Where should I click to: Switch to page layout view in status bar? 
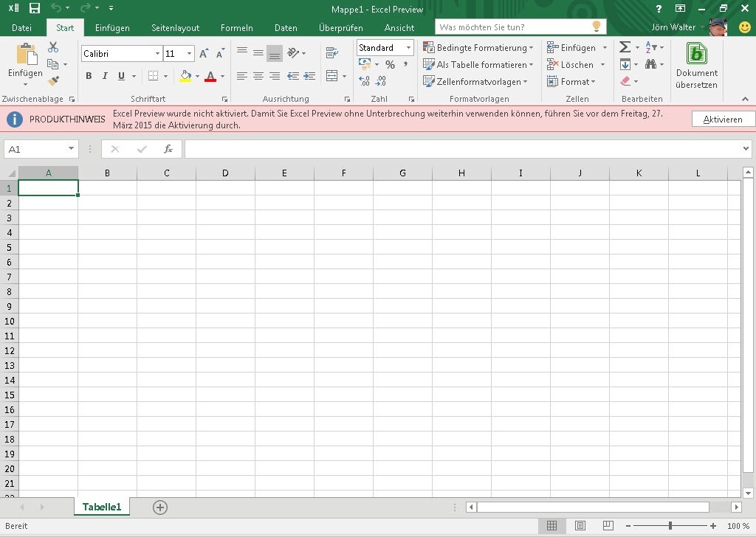click(x=580, y=526)
